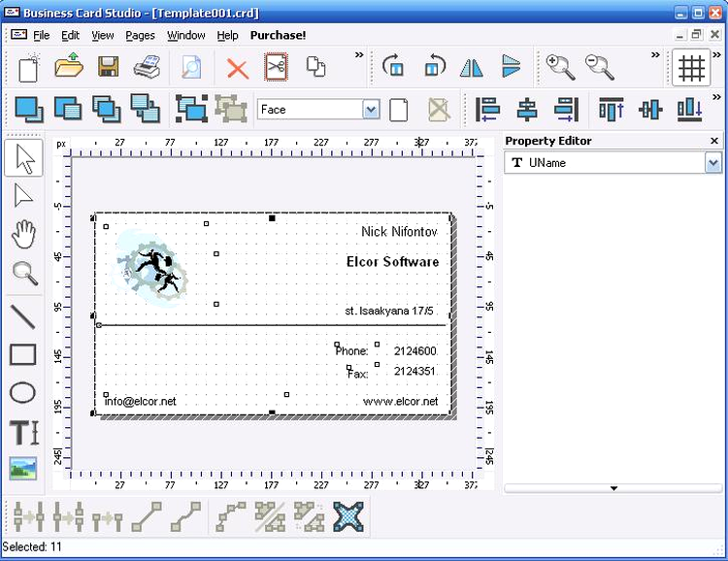Click 'info@elcor.net' text on card
Image resolution: width=728 pixels, height=561 pixels.
click(140, 401)
